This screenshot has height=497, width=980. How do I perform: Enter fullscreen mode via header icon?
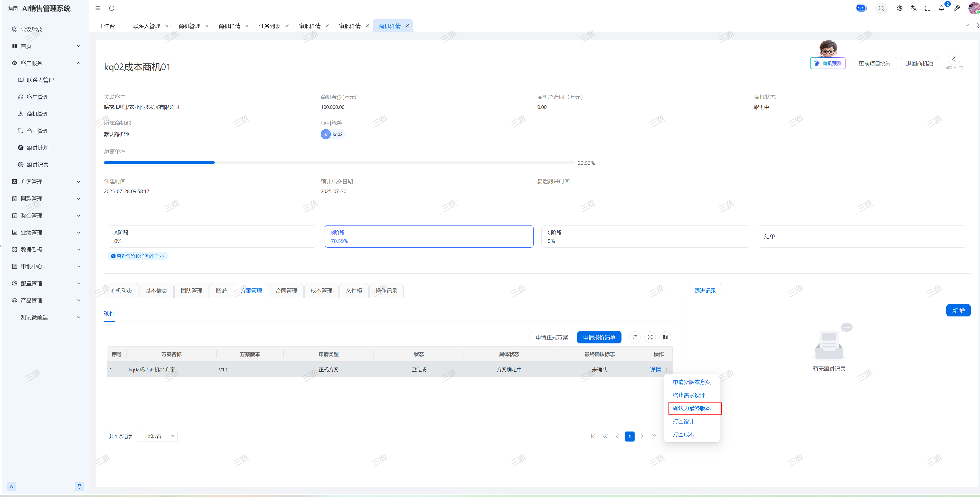click(928, 8)
